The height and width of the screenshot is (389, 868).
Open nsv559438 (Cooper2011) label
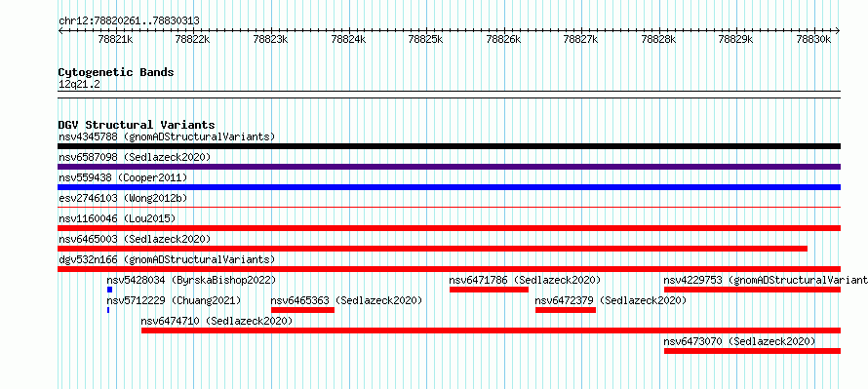tap(123, 177)
